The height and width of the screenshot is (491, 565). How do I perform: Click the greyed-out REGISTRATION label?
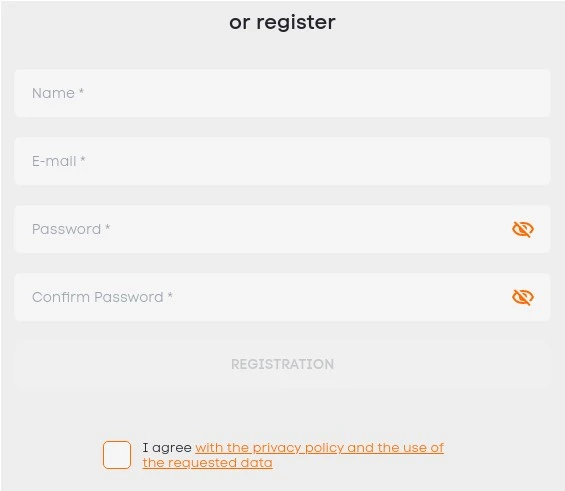[x=282, y=364]
